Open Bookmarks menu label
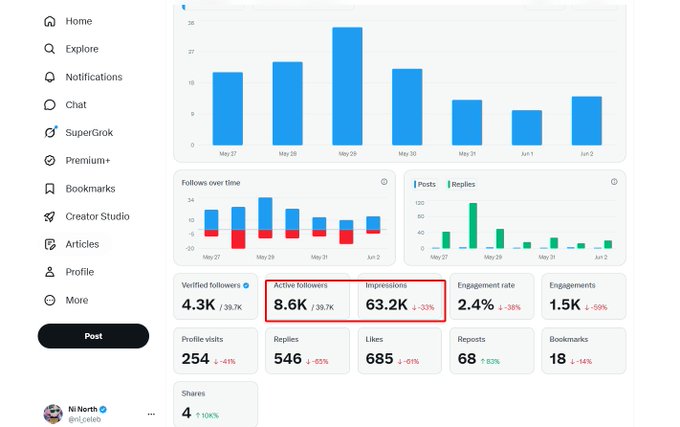Viewport: 680px width, 427px height. 90,189
